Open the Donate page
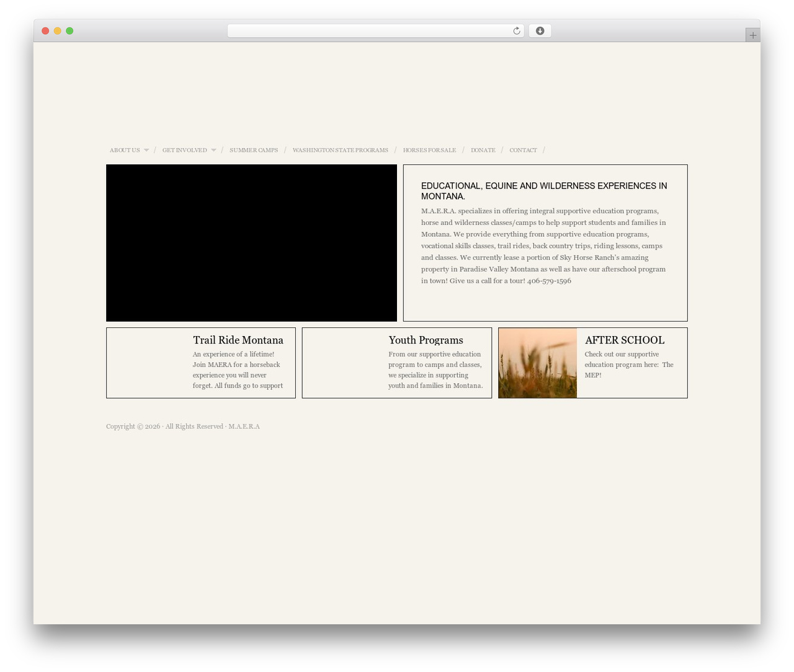The image size is (794, 672). [x=483, y=150]
